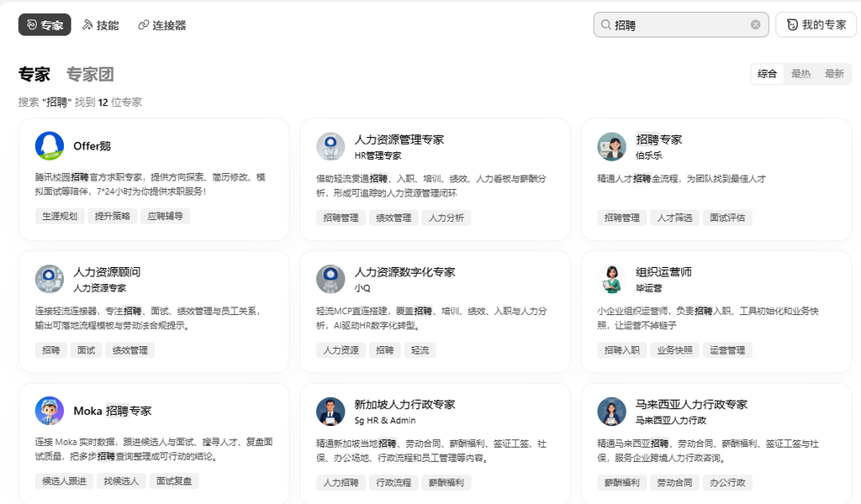Image resolution: width=861 pixels, height=504 pixels.
Task: Click the 马来西亚人力行政专家 avatar
Action: click(612, 412)
